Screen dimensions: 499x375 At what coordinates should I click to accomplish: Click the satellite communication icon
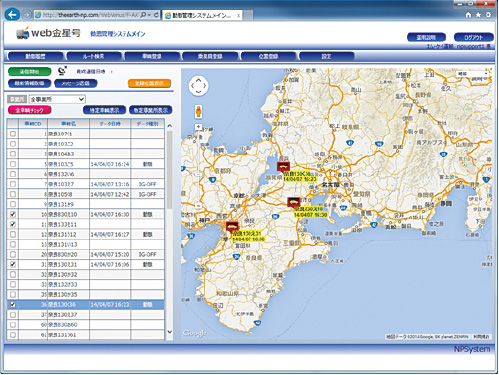(x=62, y=71)
